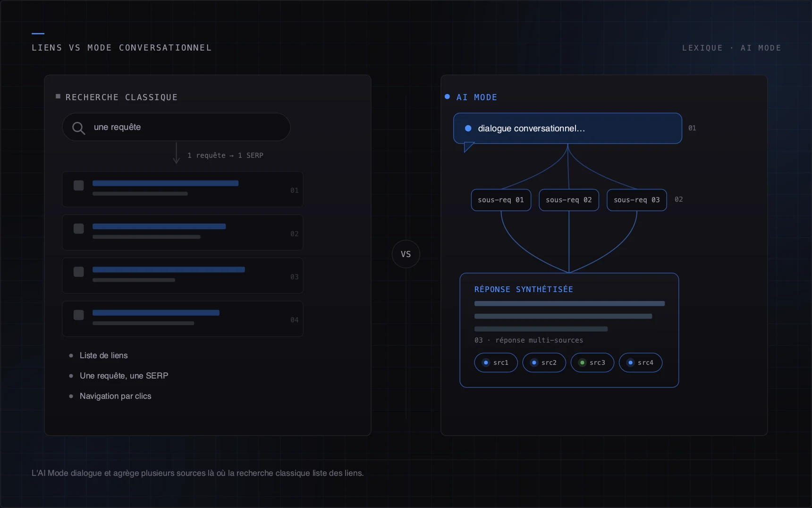Open the sous-req 01 node

click(501, 200)
